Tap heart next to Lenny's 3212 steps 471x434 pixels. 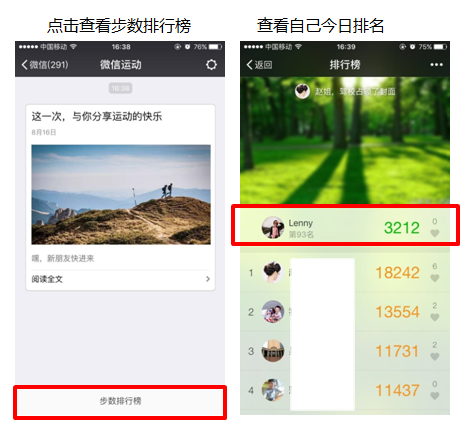(434, 233)
